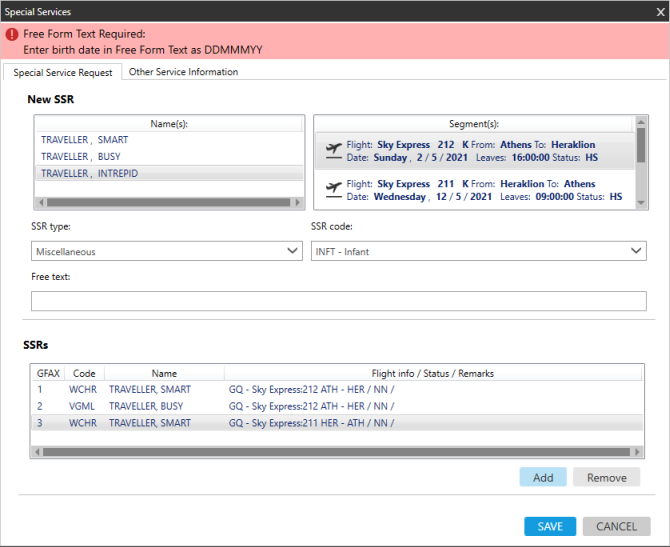Viewport: 670px width, 547px height.
Task: Expand the SSR code INFT dropdown
Action: (478, 251)
